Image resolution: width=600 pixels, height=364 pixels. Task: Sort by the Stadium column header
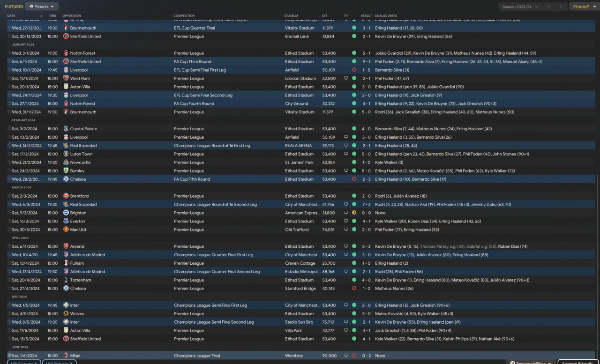coord(291,16)
